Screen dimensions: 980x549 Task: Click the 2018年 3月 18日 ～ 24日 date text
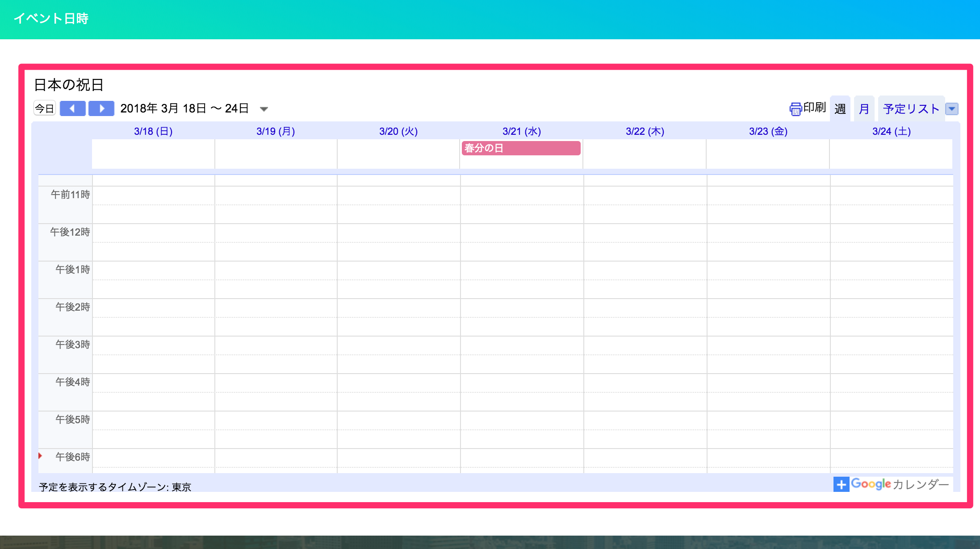tap(184, 108)
